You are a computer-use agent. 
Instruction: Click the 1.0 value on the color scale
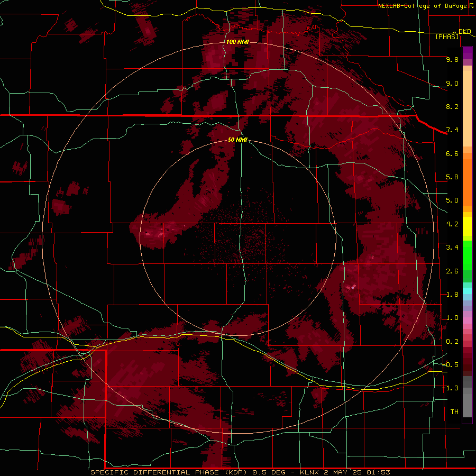click(x=452, y=318)
